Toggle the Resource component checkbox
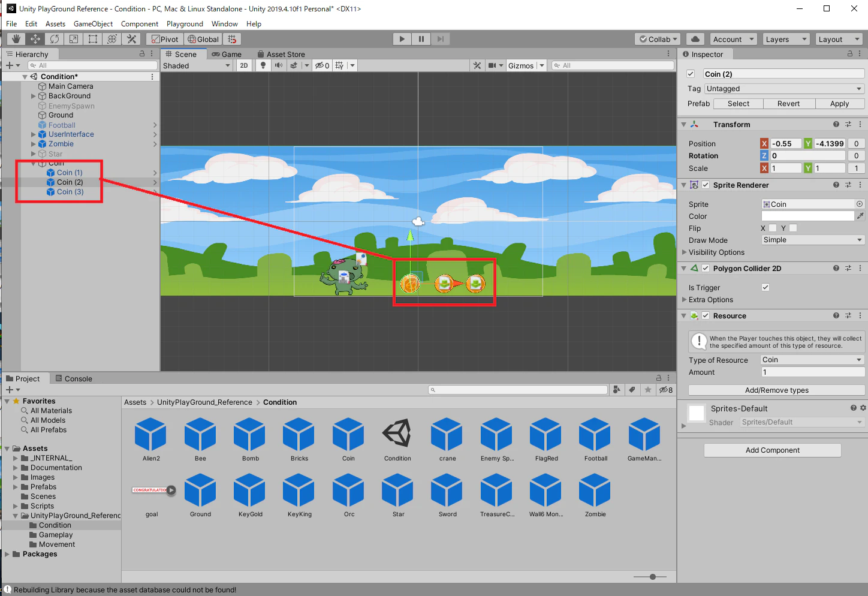The image size is (868, 596). tap(706, 315)
